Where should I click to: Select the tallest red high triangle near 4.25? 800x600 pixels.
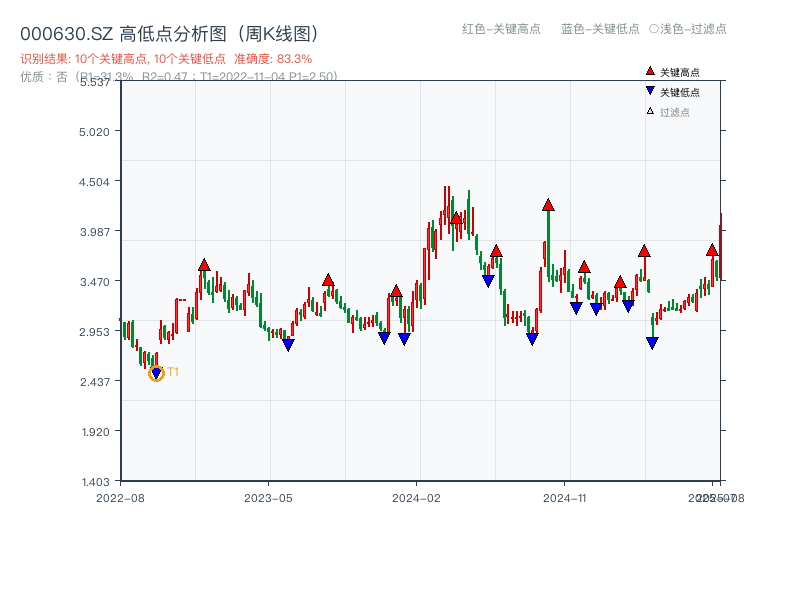(548, 205)
